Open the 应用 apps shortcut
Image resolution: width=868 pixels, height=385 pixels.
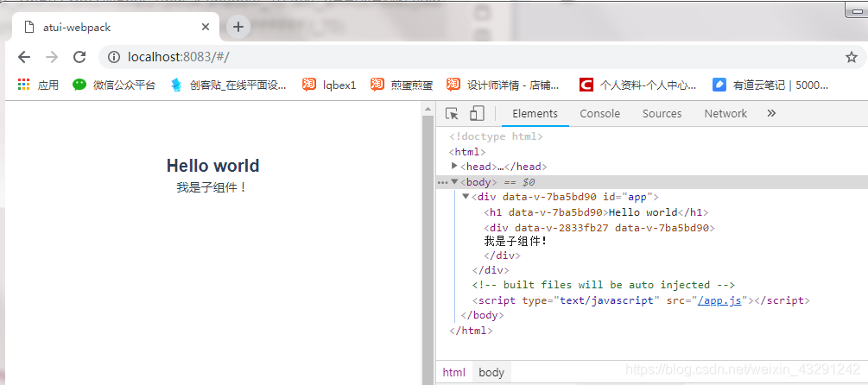[38, 85]
